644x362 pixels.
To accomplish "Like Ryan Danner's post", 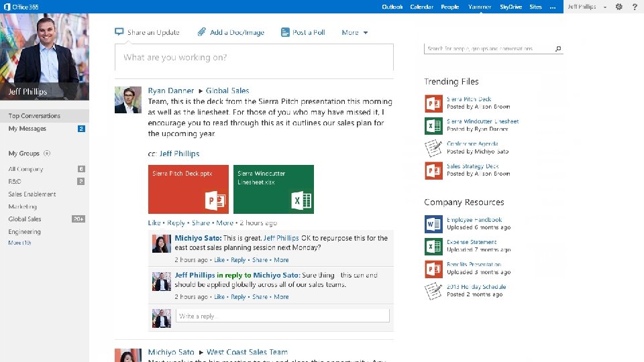I will coord(154,223).
